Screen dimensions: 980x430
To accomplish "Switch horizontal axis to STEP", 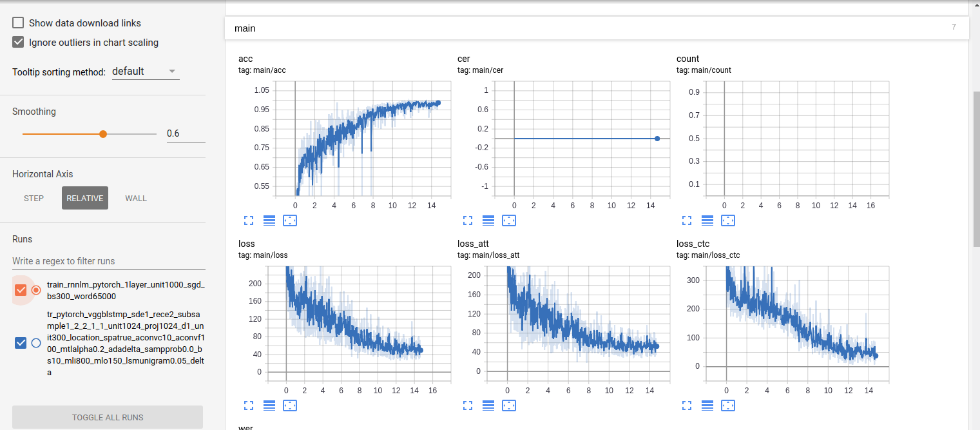I will (34, 198).
